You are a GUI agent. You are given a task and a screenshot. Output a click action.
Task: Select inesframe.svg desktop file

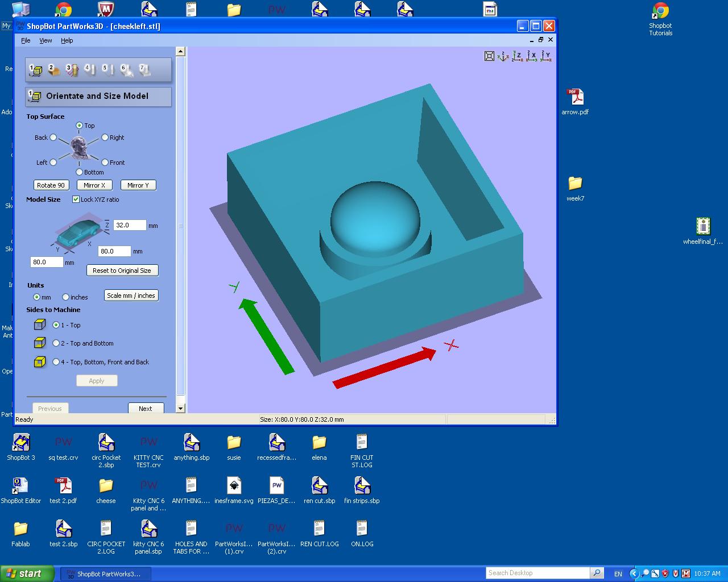(234, 490)
